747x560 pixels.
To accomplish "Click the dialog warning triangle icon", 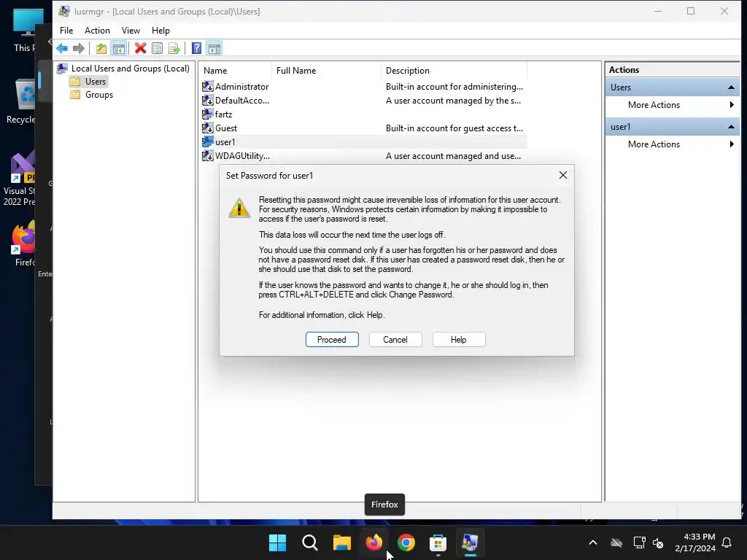I will point(239,208).
